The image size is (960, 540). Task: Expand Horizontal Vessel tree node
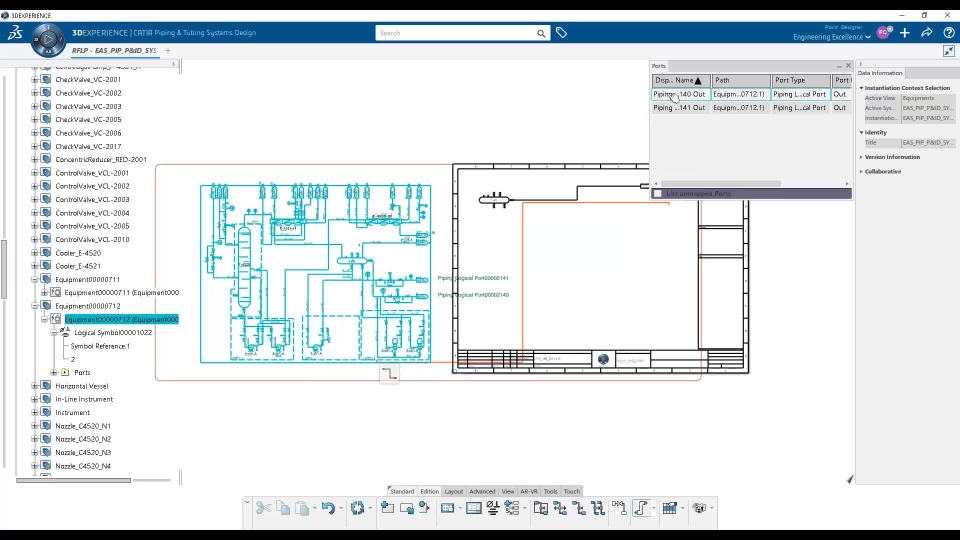(x=35, y=386)
